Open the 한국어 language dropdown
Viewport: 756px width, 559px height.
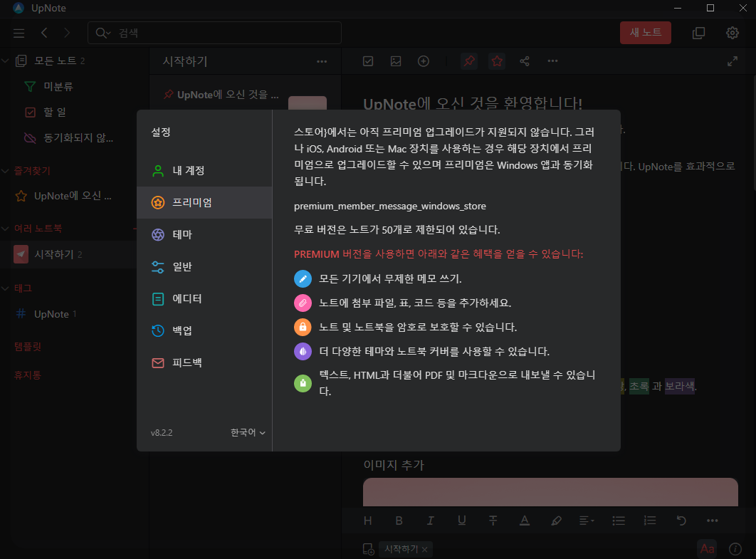pos(248,433)
